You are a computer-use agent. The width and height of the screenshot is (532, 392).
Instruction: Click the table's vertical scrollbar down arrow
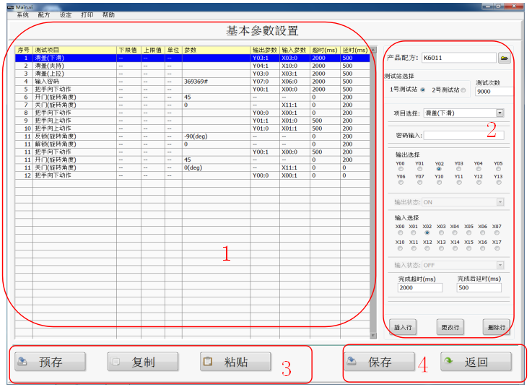tap(372, 335)
